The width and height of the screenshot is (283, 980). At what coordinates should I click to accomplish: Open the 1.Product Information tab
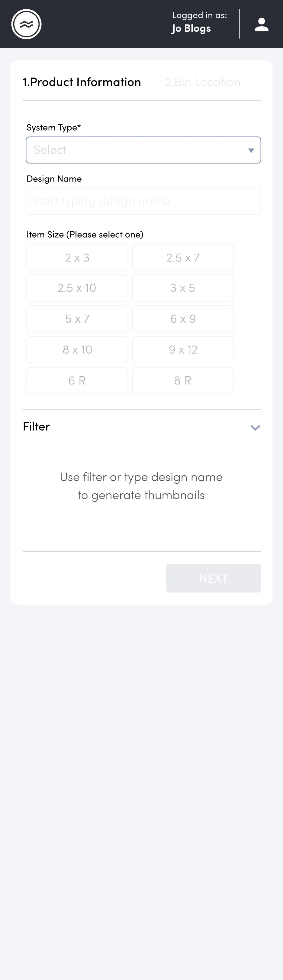pyautogui.click(x=82, y=82)
